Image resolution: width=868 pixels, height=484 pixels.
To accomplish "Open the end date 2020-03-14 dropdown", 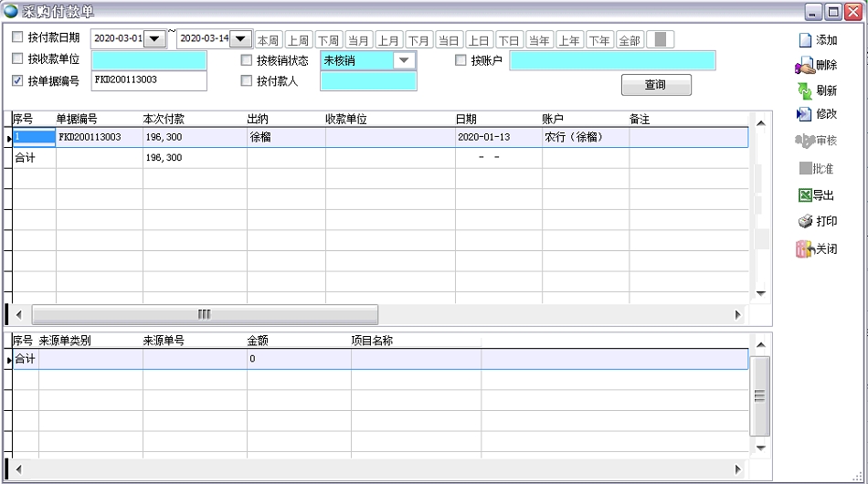I will [240, 39].
